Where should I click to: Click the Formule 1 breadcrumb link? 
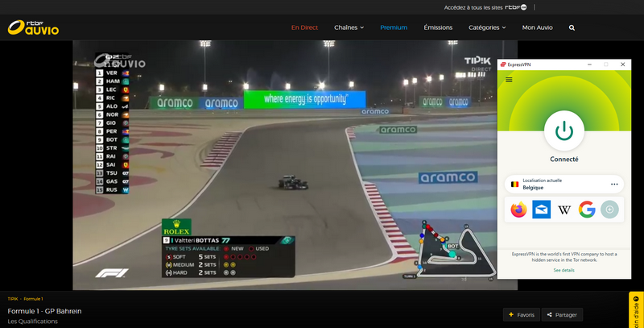(33, 299)
